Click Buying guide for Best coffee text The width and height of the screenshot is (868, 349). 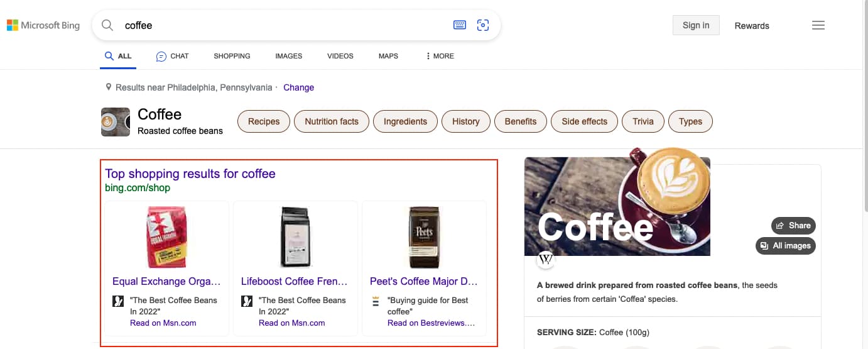(x=428, y=306)
